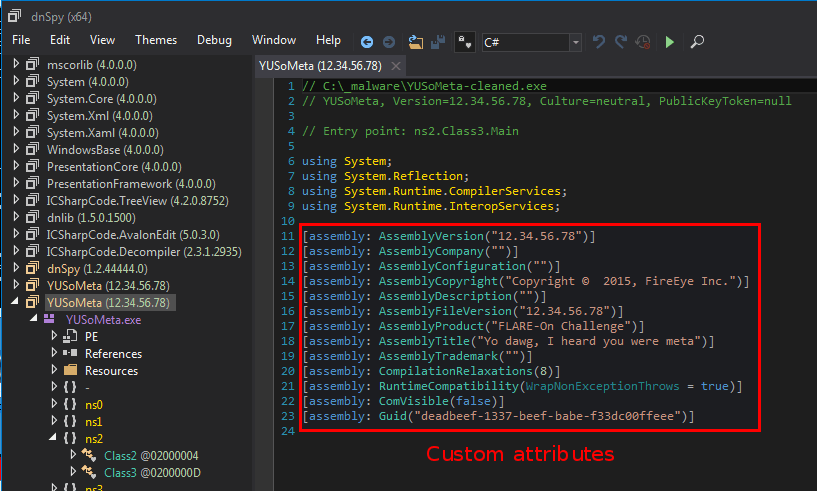The width and height of the screenshot is (817, 491).
Task: Expand the PE tree node
Action: point(54,337)
